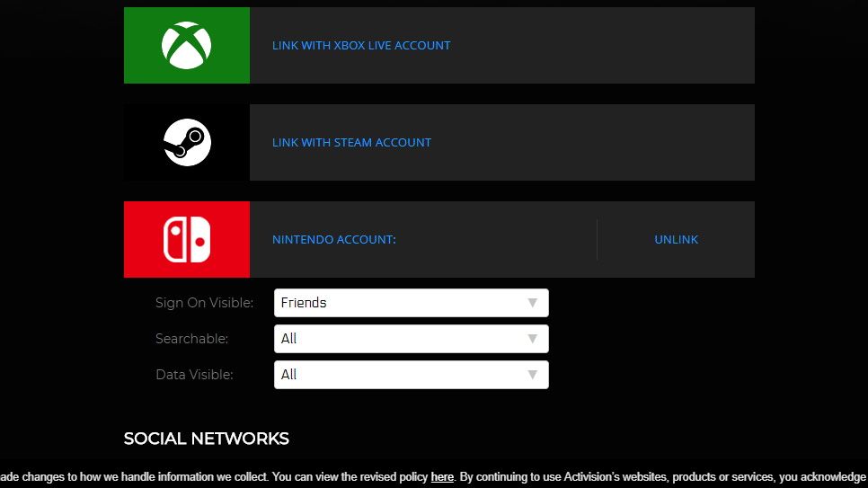Screen dimensions: 868x488
Task: Click the green Xbox logo tile
Action: [187, 46]
